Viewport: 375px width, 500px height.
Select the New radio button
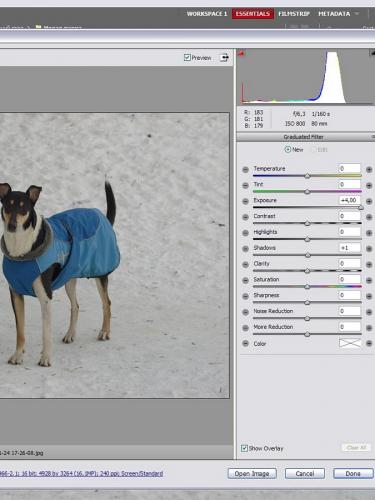[287, 150]
